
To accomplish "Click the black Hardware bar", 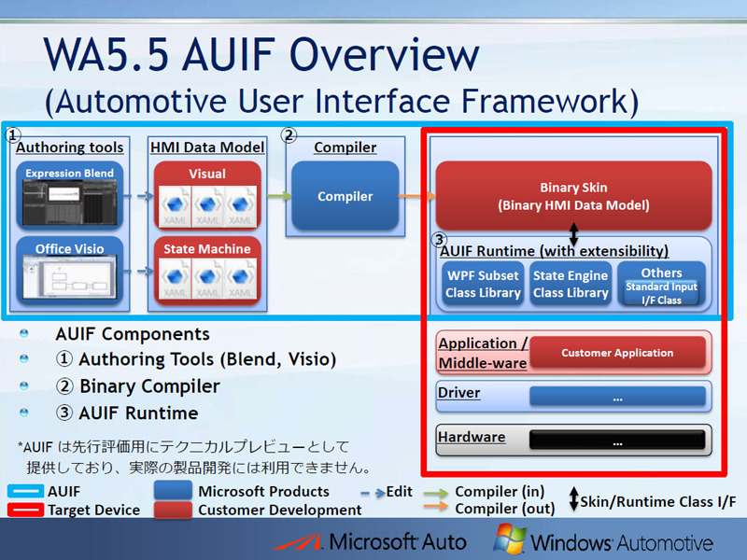I will point(617,440).
